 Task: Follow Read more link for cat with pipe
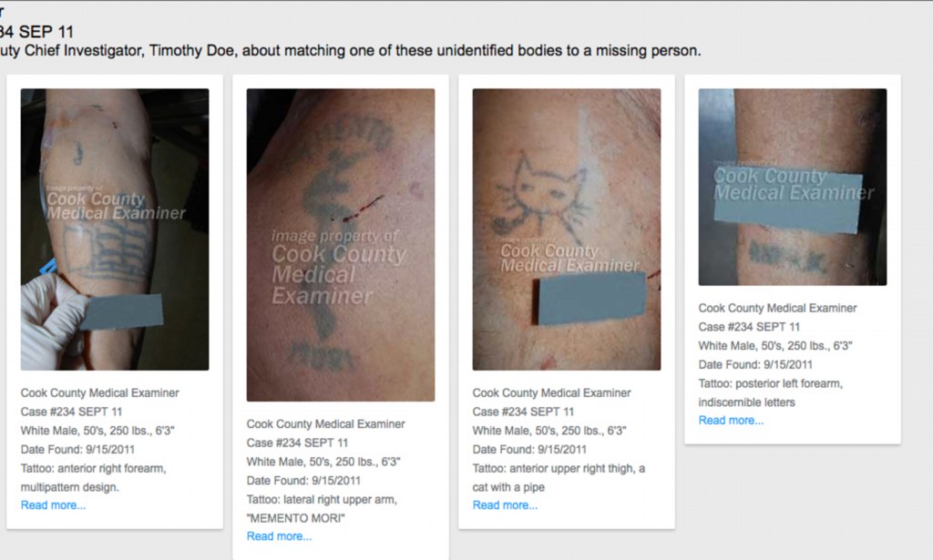click(x=505, y=505)
